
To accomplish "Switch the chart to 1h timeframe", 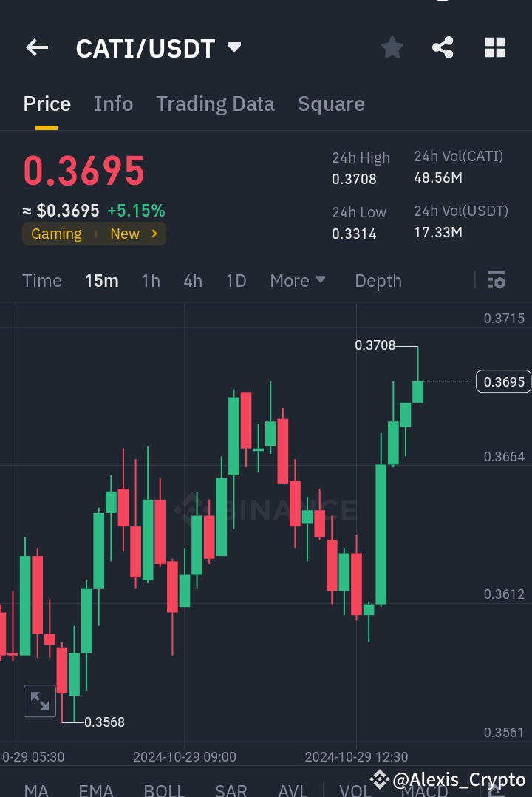I will 151,280.
